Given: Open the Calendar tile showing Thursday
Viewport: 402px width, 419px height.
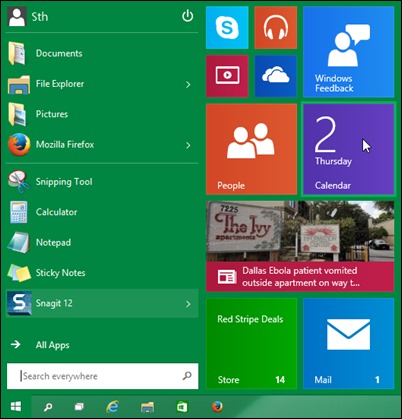Looking at the screenshot, I should [348, 149].
